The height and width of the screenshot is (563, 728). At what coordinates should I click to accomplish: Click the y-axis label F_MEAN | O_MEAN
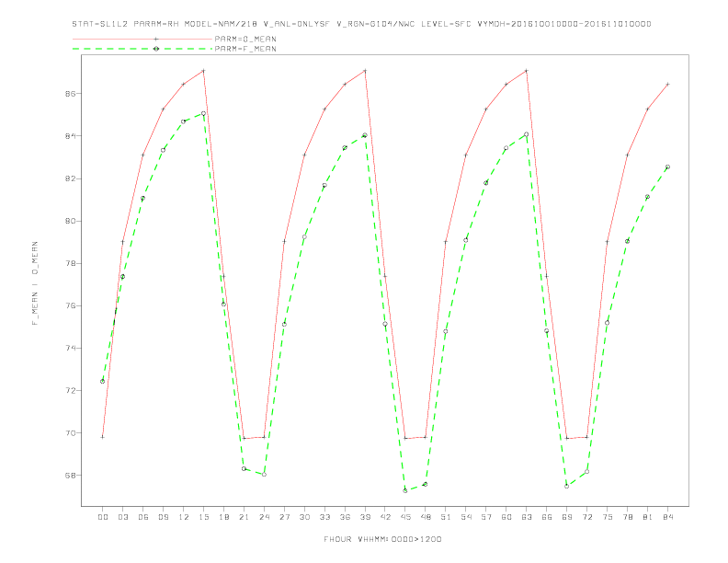pyautogui.click(x=35, y=283)
